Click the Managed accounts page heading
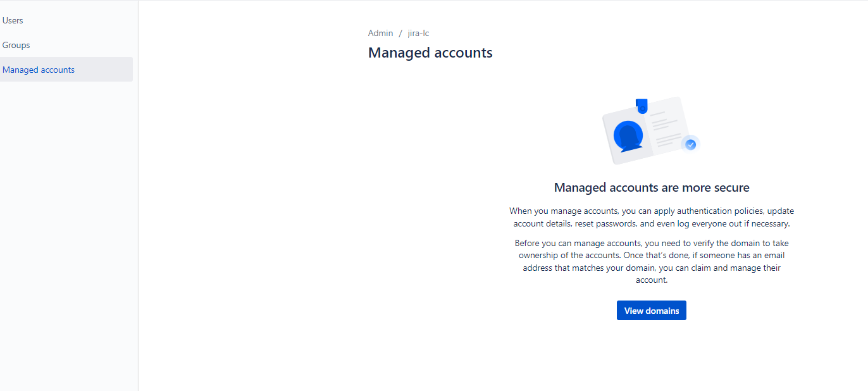The image size is (868, 391). click(x=430, y=53)
